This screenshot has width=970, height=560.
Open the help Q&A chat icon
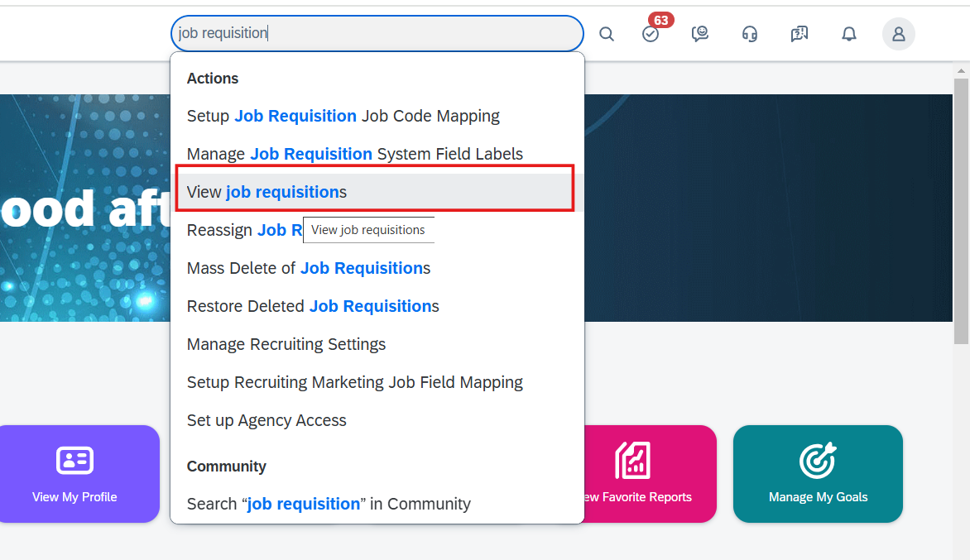point(800,34)
